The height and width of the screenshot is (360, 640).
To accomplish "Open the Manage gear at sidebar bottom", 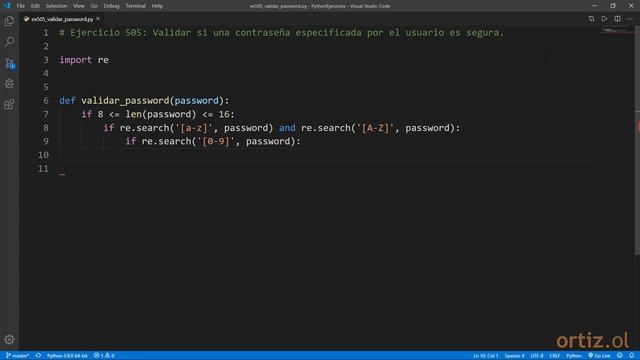I will coord(9,340).
